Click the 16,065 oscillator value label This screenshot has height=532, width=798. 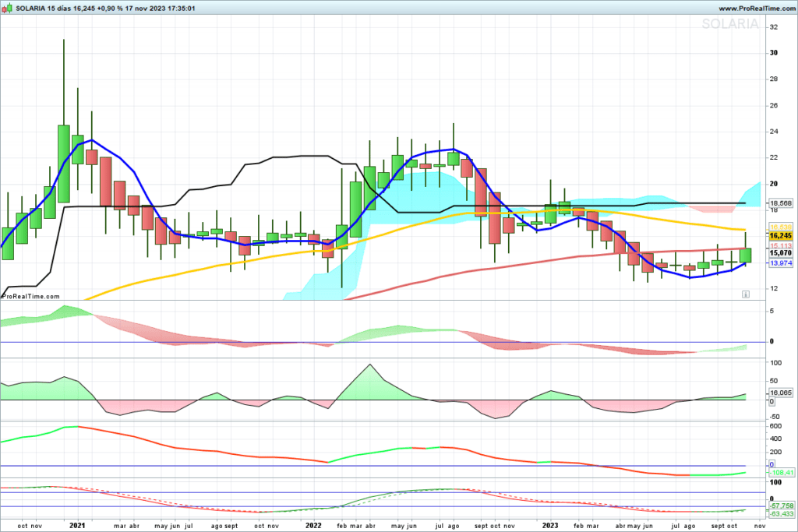pos(780,393)
